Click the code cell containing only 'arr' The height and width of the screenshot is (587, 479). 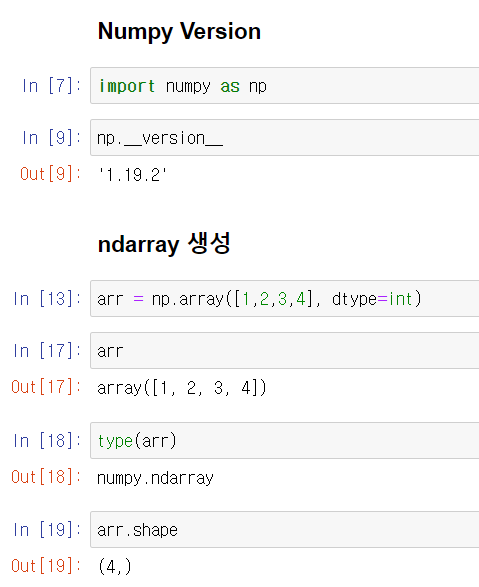pyautogui.click(x=285, y=351)
